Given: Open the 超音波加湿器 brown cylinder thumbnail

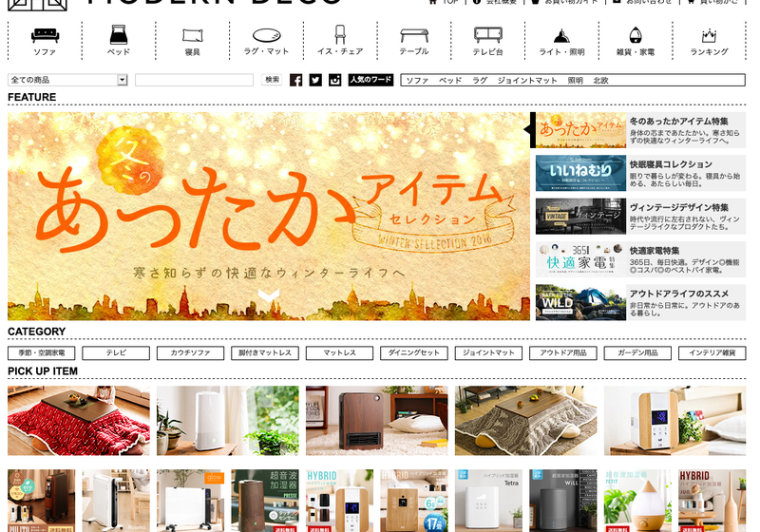Looking at the screenshot, I should point(265,501).
